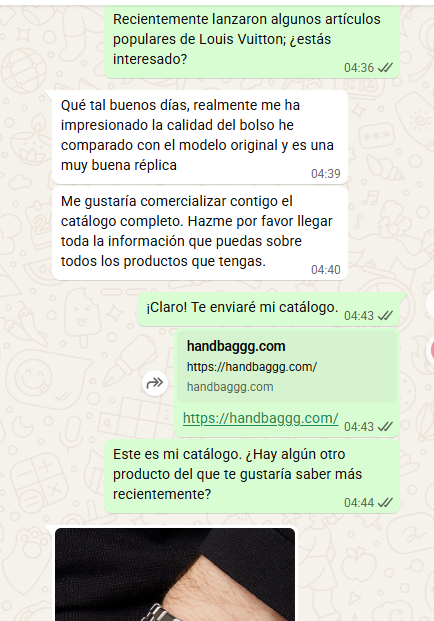Click the bold handbaggg.com preview title
434x621 pixels.
pos(236,346)
